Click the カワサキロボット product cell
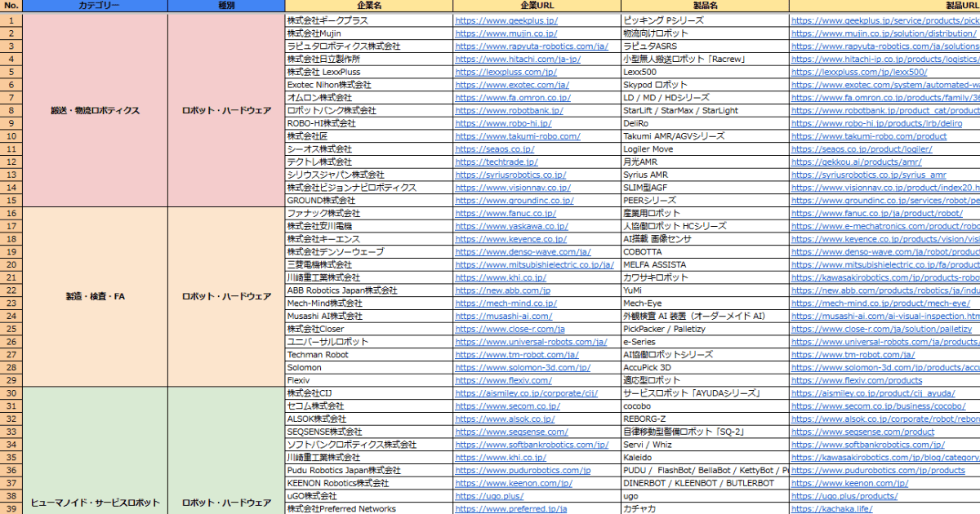 coord(705,277)
